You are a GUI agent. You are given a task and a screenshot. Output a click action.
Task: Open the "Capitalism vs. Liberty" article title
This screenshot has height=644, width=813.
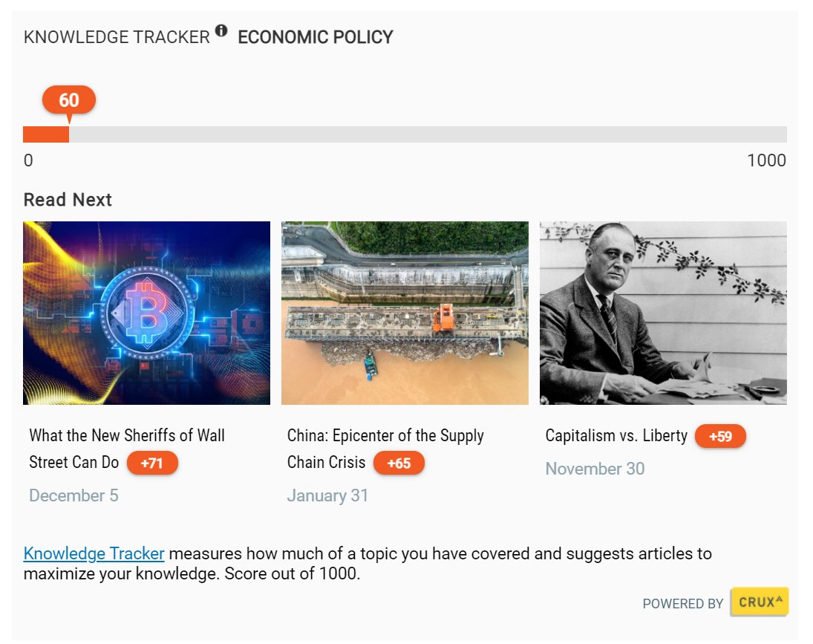(x=616, y=436)
